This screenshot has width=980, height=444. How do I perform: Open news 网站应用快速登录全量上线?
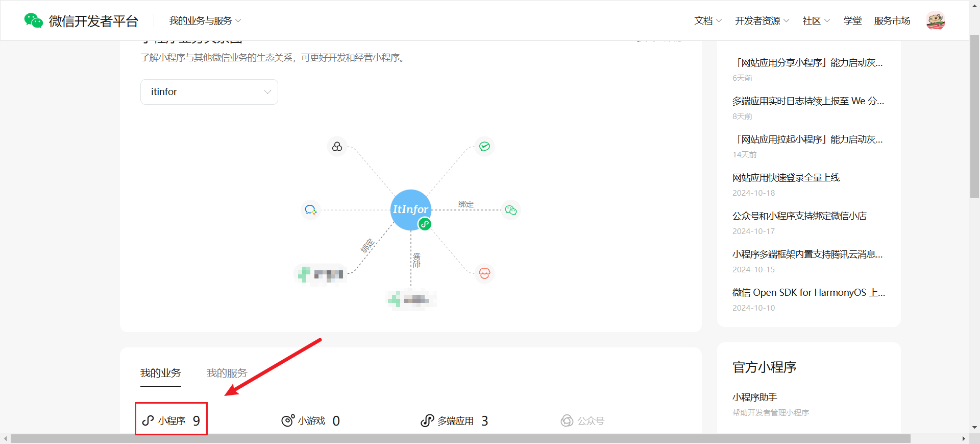(786, 178)
